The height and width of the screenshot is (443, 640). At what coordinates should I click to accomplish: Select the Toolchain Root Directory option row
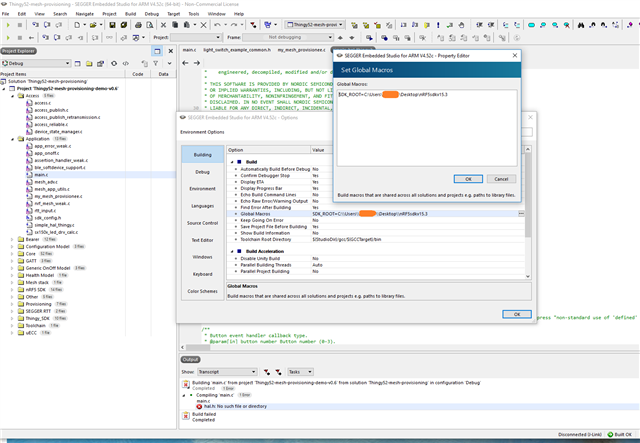[x=376, y=239]
